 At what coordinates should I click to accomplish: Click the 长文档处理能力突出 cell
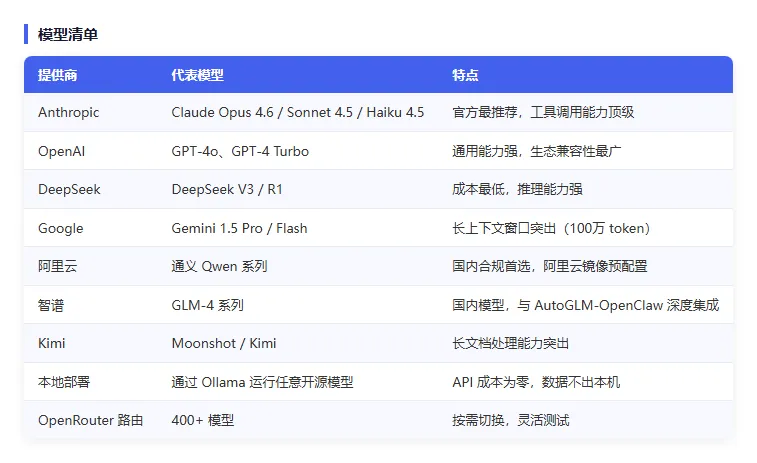coord(510,343)
